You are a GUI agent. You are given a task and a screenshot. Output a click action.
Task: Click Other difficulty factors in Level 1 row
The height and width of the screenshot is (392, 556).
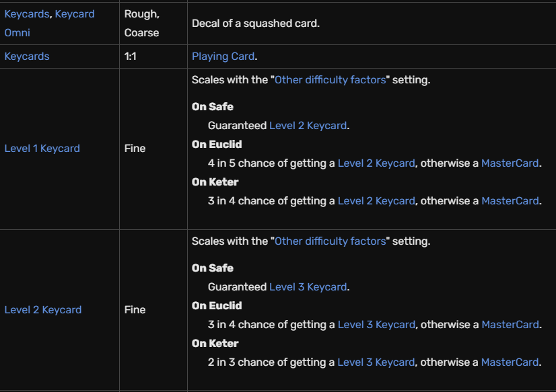330,79
